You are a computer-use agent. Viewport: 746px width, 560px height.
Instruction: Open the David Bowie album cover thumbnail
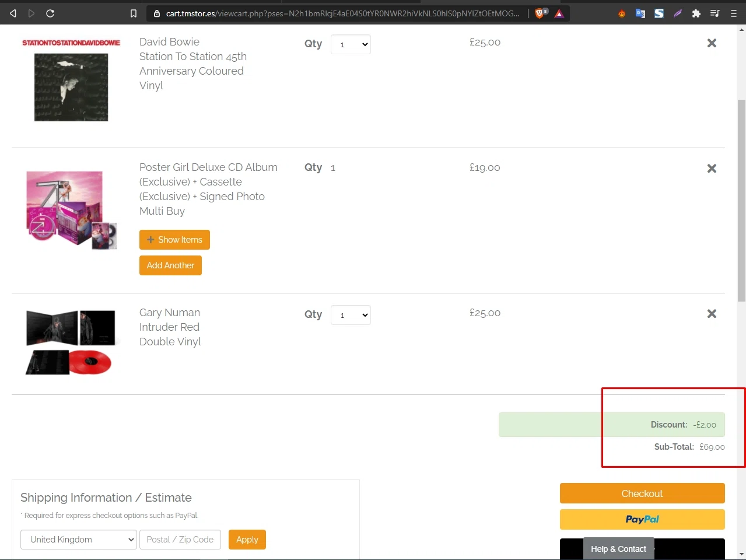[71, 80]
